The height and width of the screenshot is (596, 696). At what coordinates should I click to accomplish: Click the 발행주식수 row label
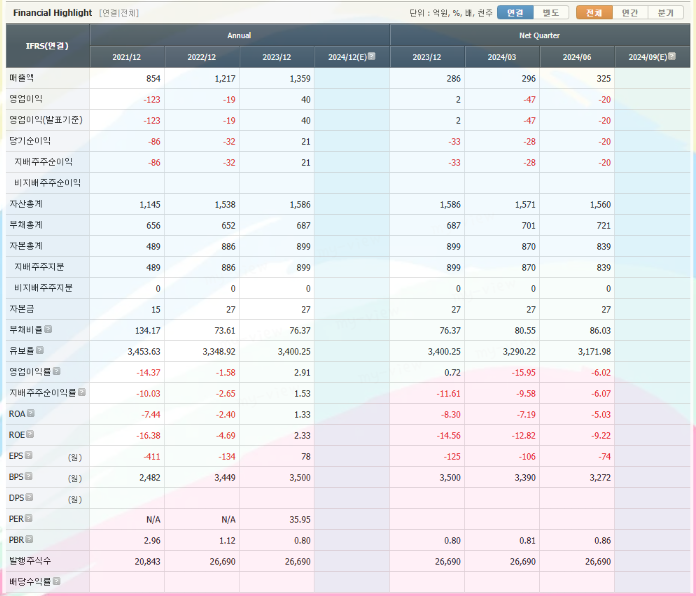30,560
